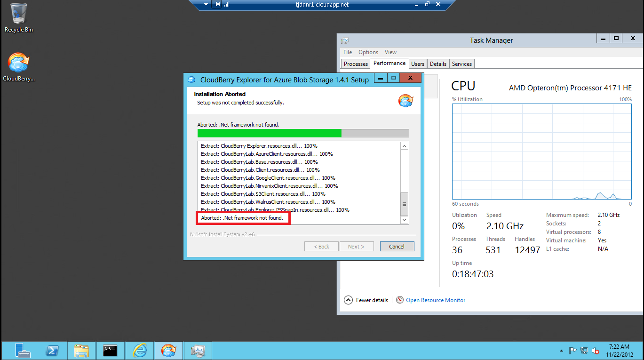Image resolution: width=644 pixels, height=360 pixels.
Task: Go to the Users tab
Action: point(418,64)
